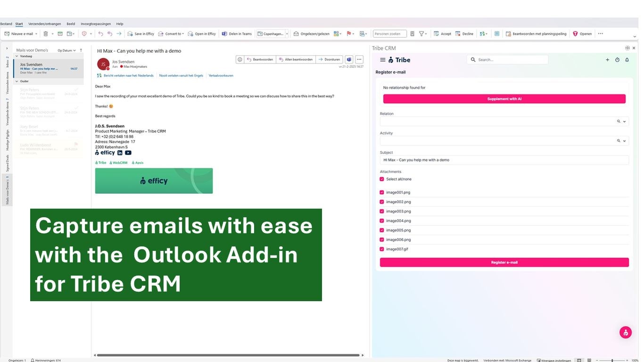Click the address book icon beside Personen zoeken

click(x=413, y=34)
